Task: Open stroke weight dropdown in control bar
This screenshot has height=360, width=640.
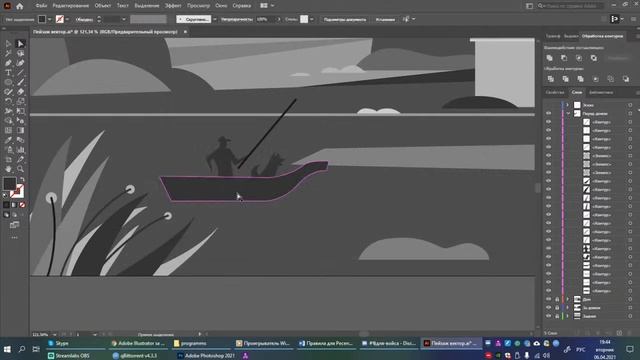Action: pos(123,19)
